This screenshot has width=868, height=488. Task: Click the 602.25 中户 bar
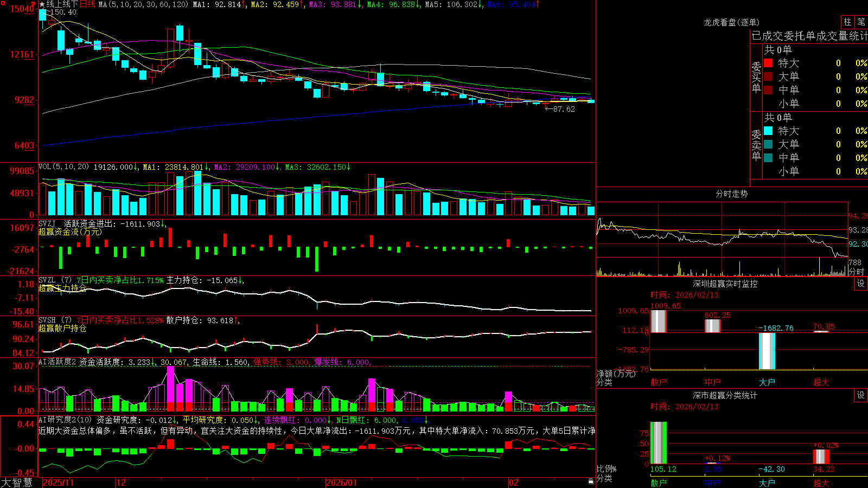(712, 326)
